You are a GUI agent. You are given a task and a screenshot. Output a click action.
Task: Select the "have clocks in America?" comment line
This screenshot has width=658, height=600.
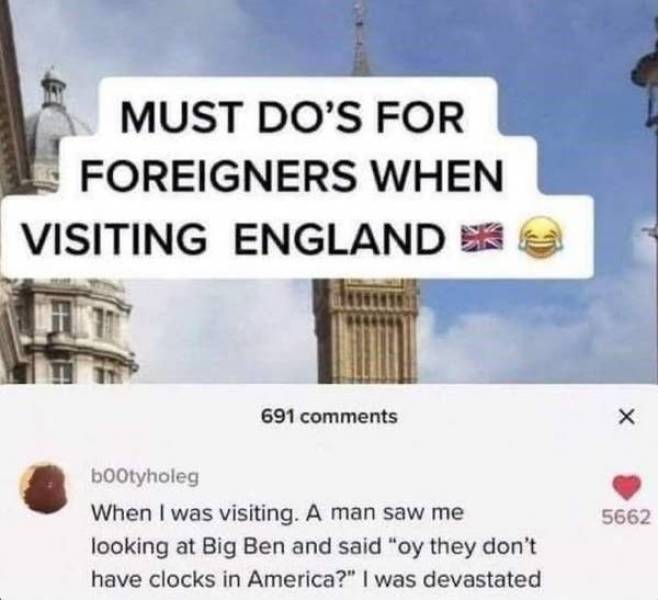tap(316, 580)
